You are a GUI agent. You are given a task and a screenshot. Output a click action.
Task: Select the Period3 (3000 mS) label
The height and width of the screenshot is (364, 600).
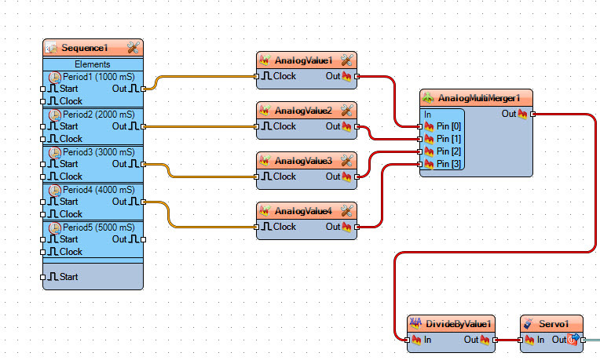(x=99, y=152)
